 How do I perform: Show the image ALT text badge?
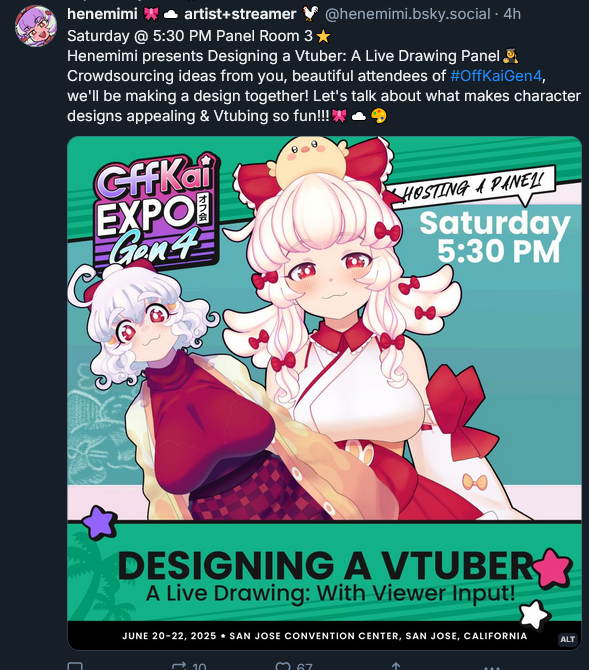click(567, 639)
